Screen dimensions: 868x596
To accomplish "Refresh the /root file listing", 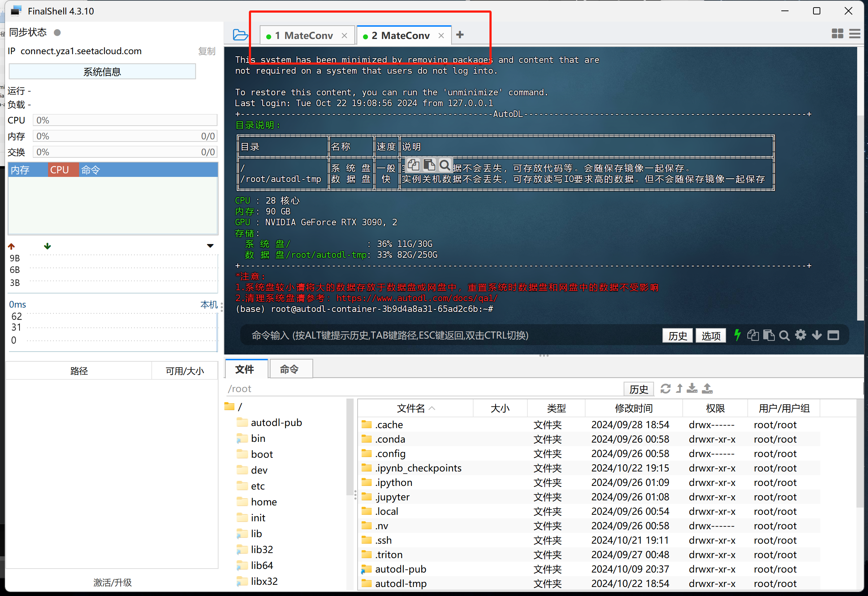I will [665, 389].
